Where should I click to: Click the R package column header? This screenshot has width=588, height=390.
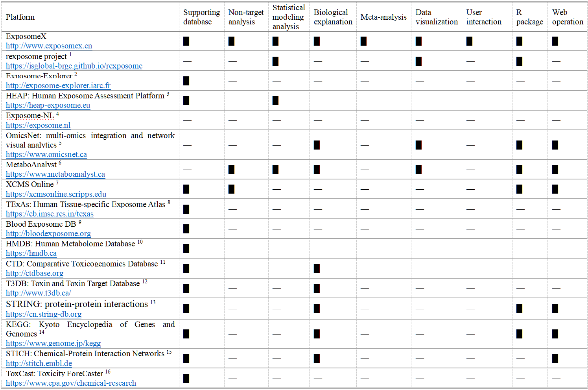529,17
